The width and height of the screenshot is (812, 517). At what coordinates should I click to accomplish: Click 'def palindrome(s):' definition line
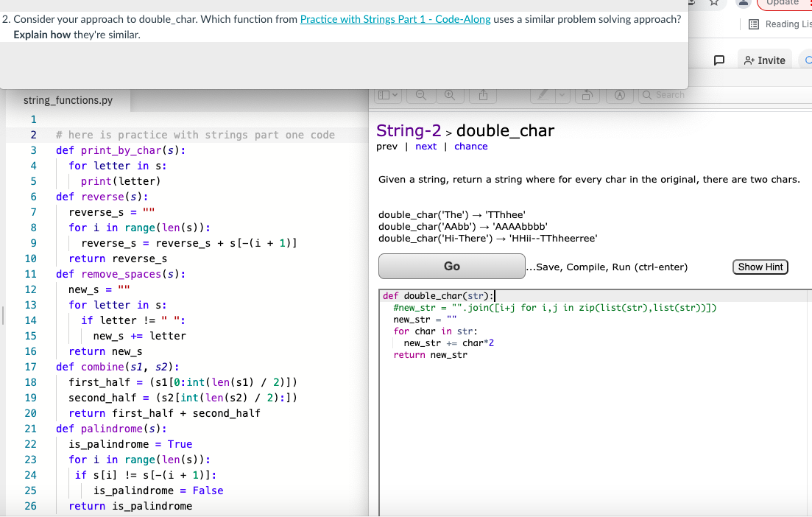(111, 429)
